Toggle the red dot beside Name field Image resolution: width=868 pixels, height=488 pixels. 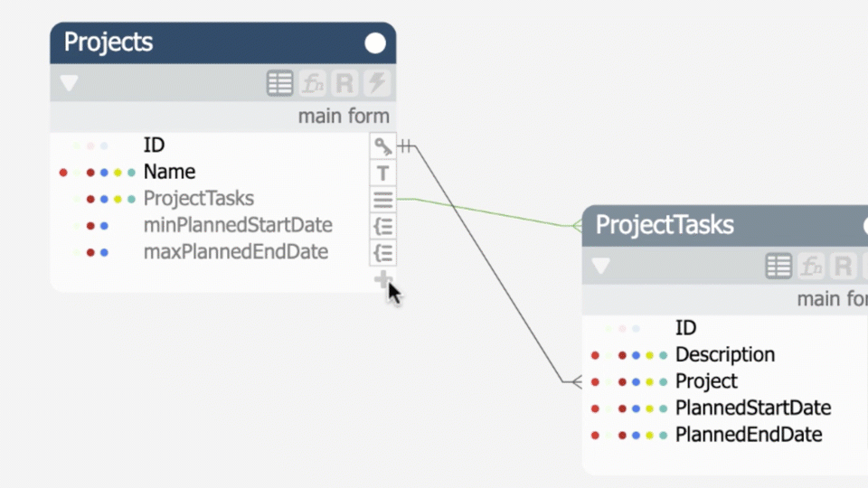[x=63, y=172]
